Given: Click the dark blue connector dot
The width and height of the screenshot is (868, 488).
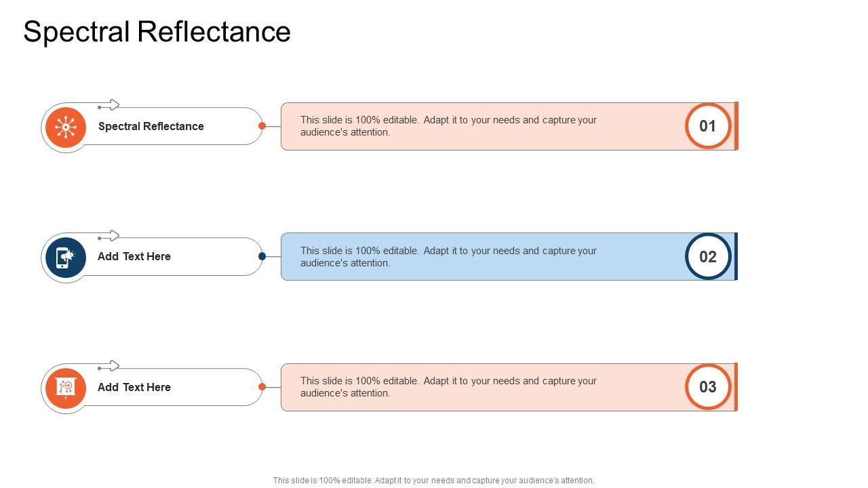Looking at the screenshot, I should coord(262,256).
